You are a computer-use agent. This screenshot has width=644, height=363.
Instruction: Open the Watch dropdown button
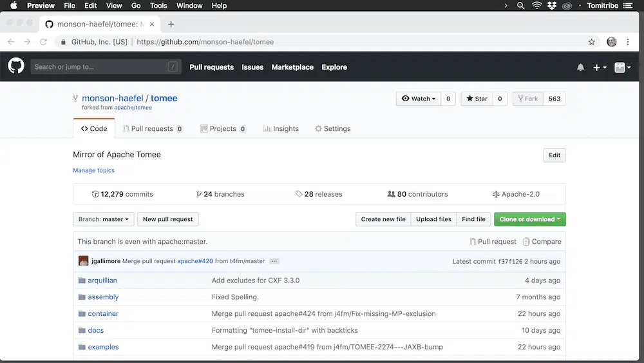(x=419, y=99)
